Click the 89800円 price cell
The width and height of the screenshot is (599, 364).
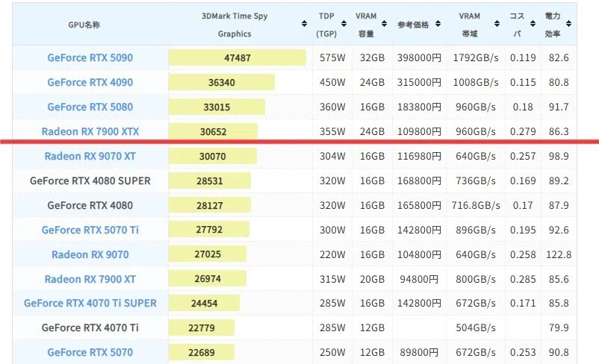tap(419, 352)
